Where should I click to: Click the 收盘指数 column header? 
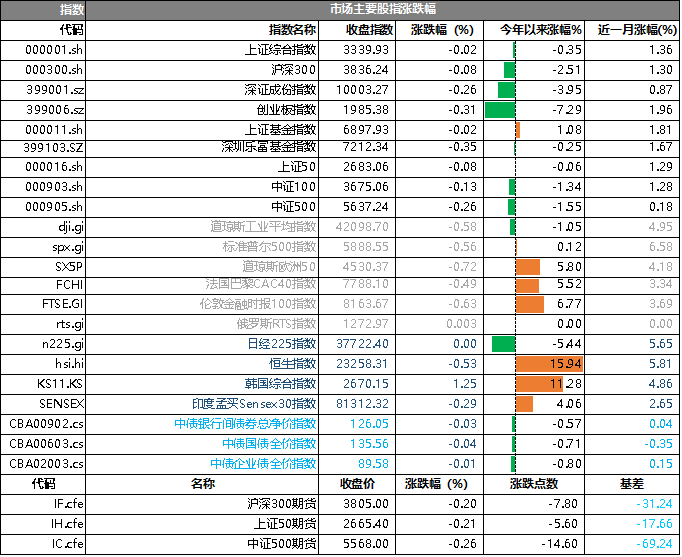coord(370,30)
